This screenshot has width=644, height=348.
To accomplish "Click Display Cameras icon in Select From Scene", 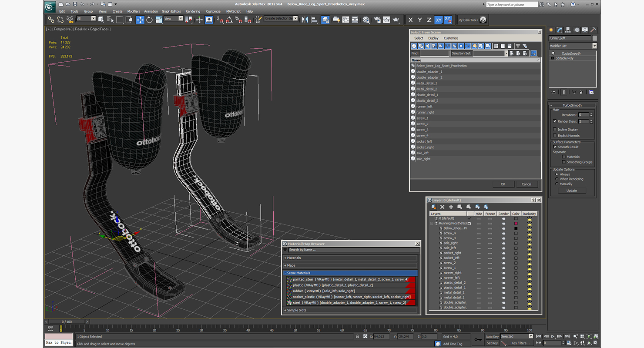I will pos(434,46).
